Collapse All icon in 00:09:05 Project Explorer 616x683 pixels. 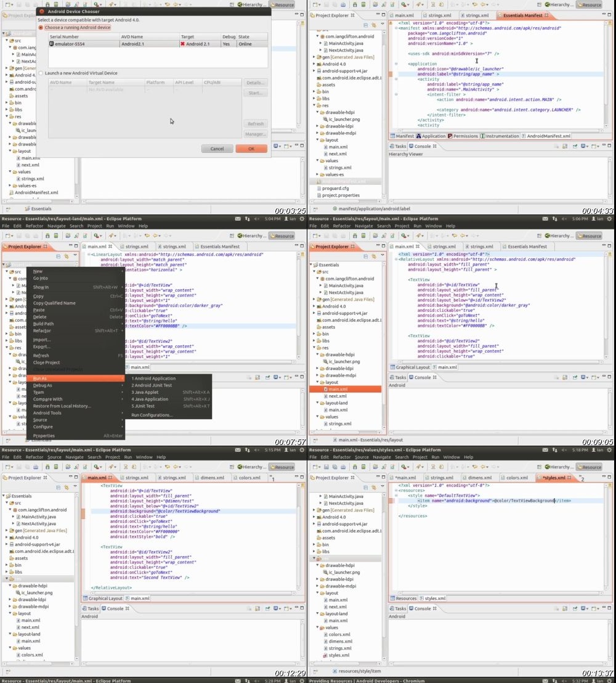(366, 256)
